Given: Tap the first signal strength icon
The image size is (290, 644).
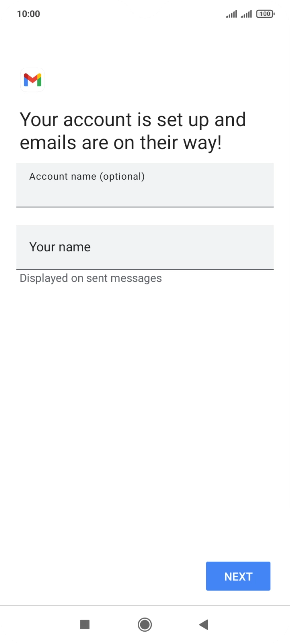Looking at the screenshot, I should click(x=231, y=13).
